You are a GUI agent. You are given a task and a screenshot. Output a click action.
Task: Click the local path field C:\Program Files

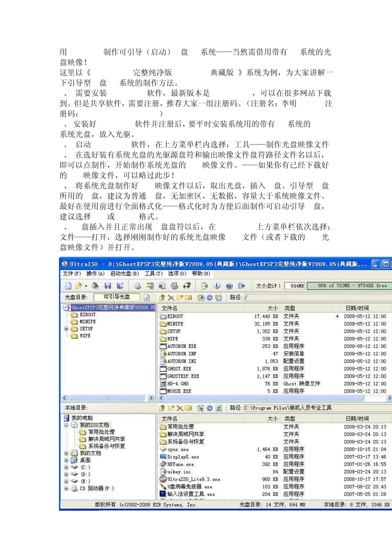[317, 408]
